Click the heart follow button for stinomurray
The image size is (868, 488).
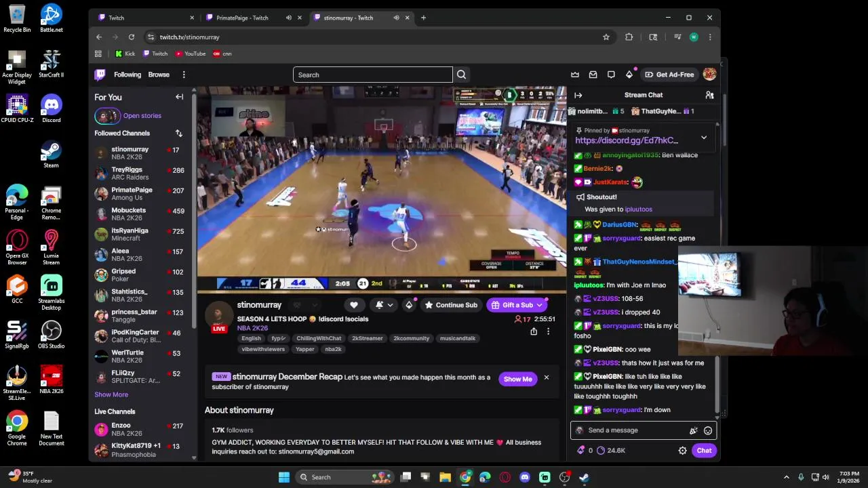pyautogui.click(x=354, y=305)
